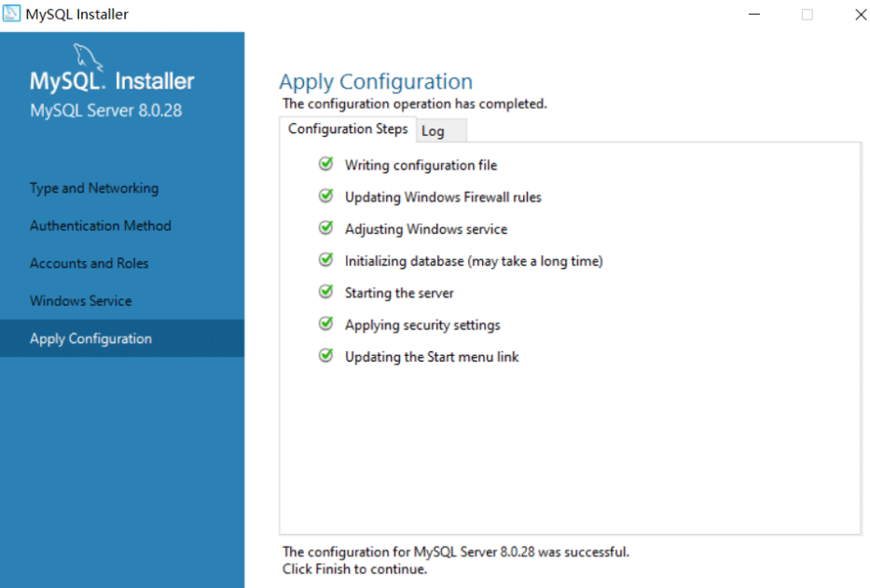This screenshot has width=870, height=588.
Task: Select the Configuration Steps tab
Action: click(348, 130)
